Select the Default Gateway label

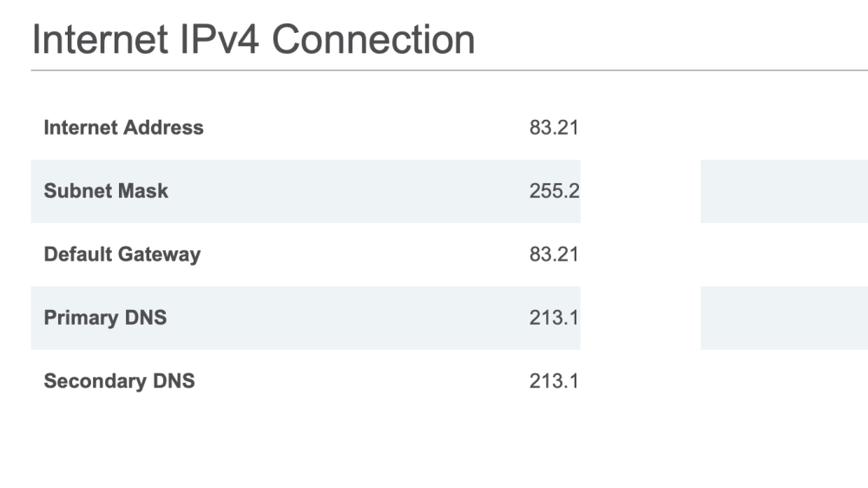(x=122, y=254)
